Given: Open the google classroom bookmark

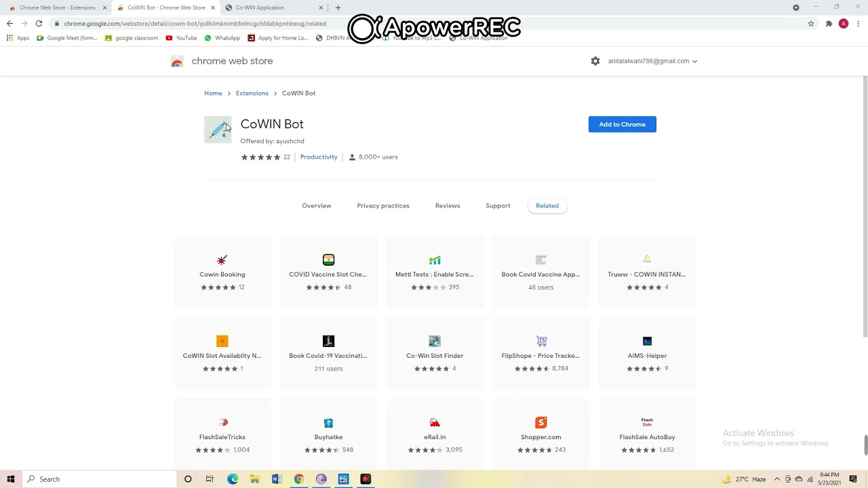Looking at the screenshot, I should (x=132, y=38).
